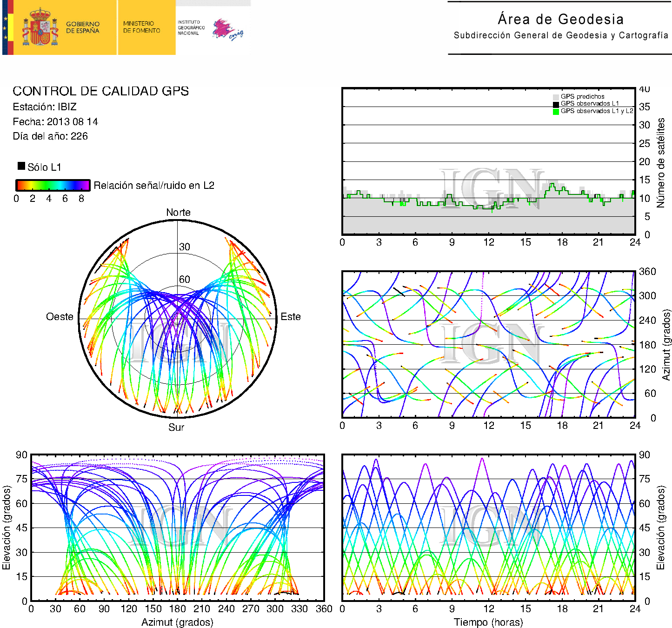Screen dimensions: 672x628
Task: Click the European flag stars strip
Action: click(x=5, y=27)
